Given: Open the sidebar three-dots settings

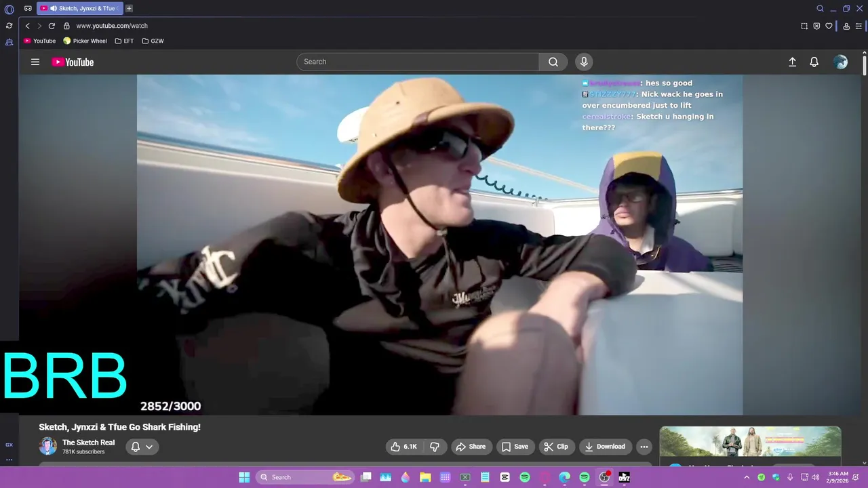Looking at the screenshot, I should click(9, 460).
